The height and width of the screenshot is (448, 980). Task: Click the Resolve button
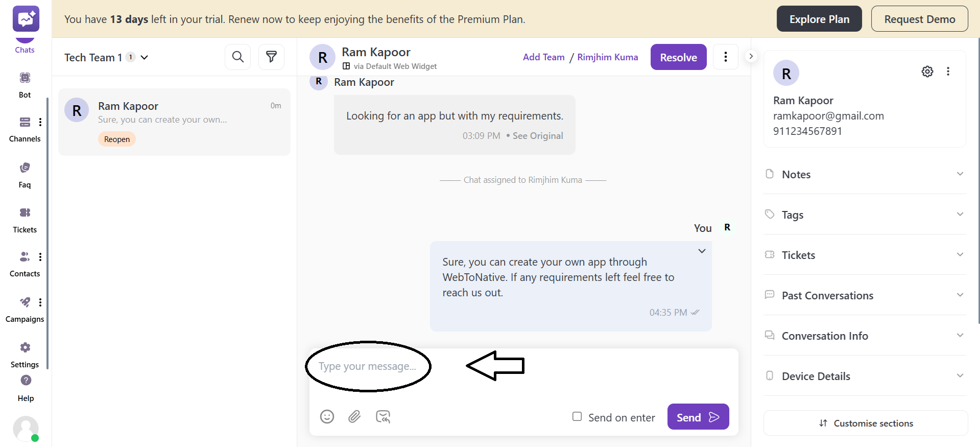tap(678, 57)
